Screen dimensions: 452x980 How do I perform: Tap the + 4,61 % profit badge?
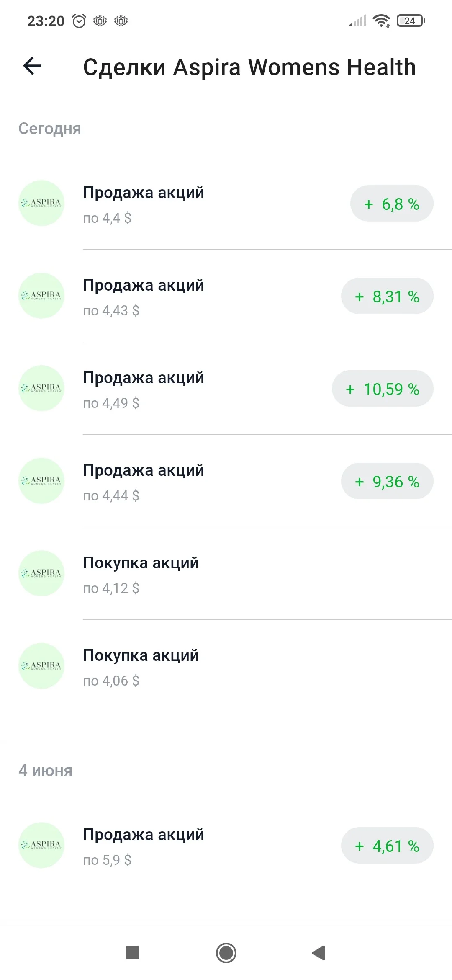point(387,846)
